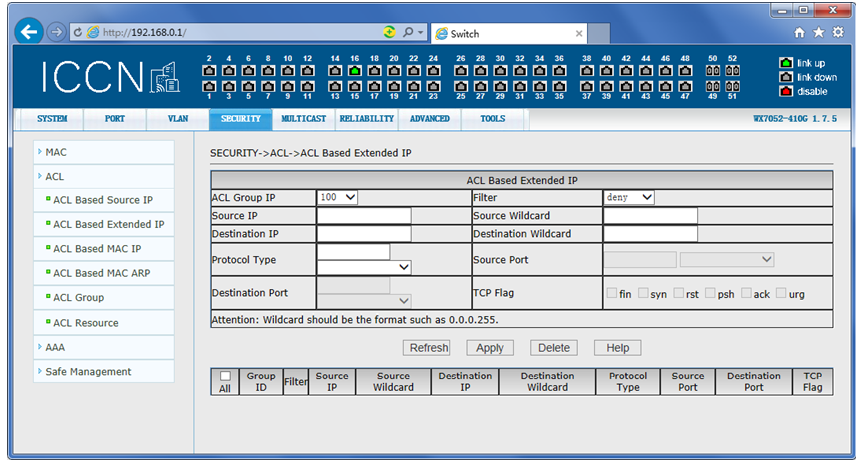Select SFP port 51 icon

pos(732,86)
